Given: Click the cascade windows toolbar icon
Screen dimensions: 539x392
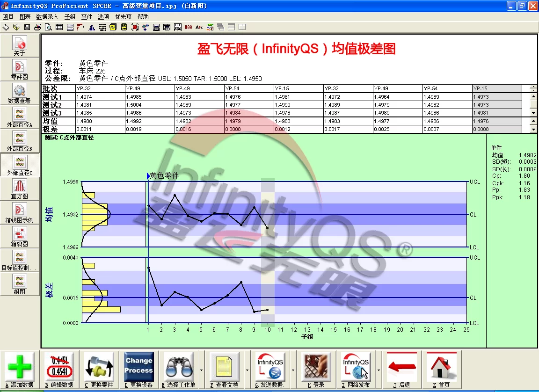Looking at the screenshot, I should [x=221, y=27].
